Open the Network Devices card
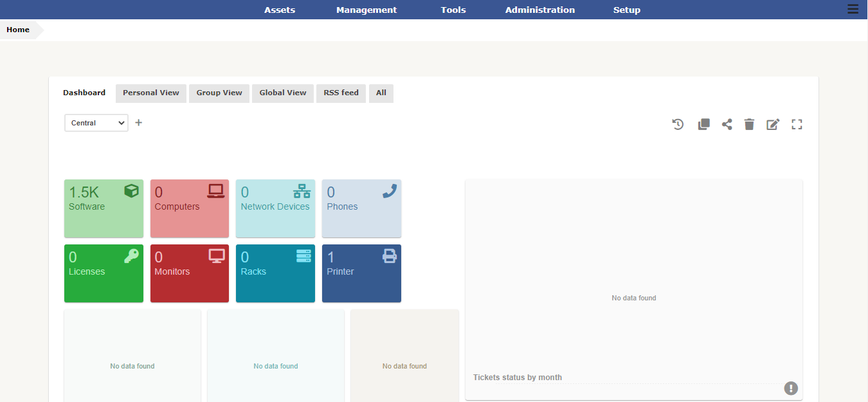868x402 pixels. tap(275, 208)
